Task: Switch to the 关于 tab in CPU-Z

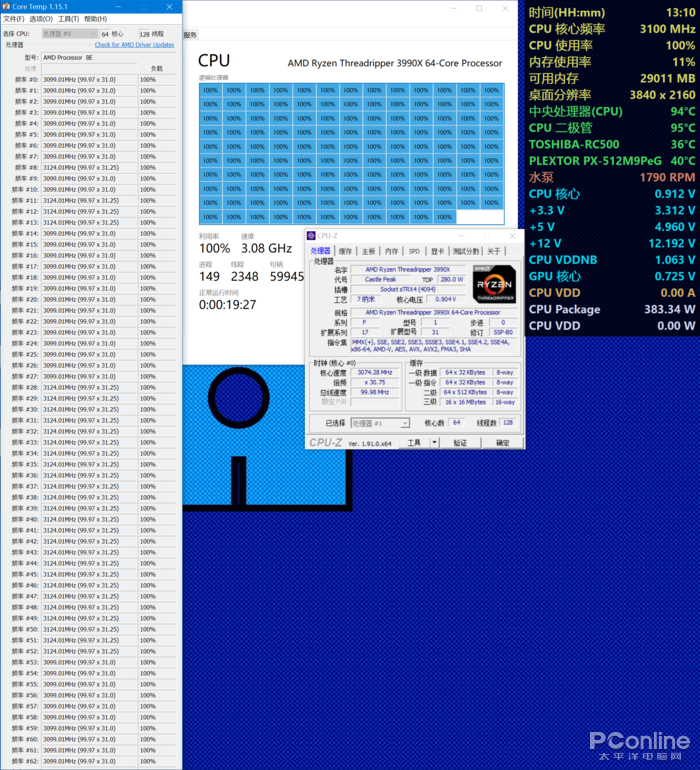Action: pyautogui.click(x=494, y=251)
